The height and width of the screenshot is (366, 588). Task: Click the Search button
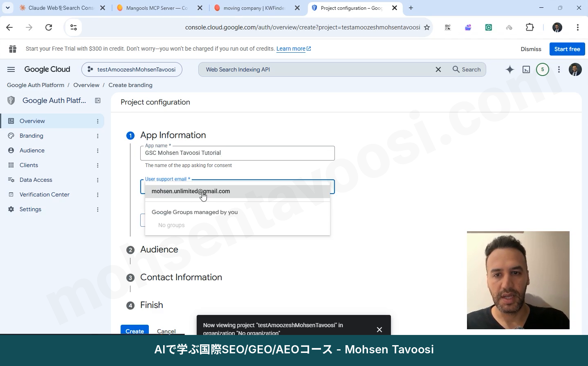[467, 69]
